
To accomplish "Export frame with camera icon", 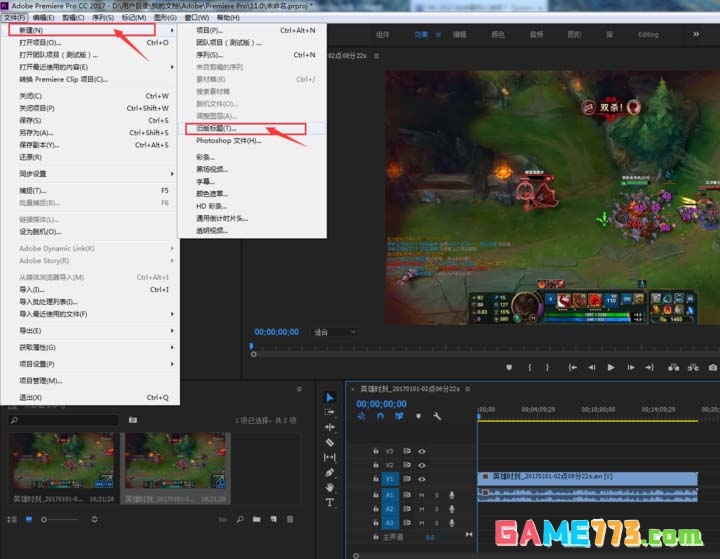I will point(713,367).
